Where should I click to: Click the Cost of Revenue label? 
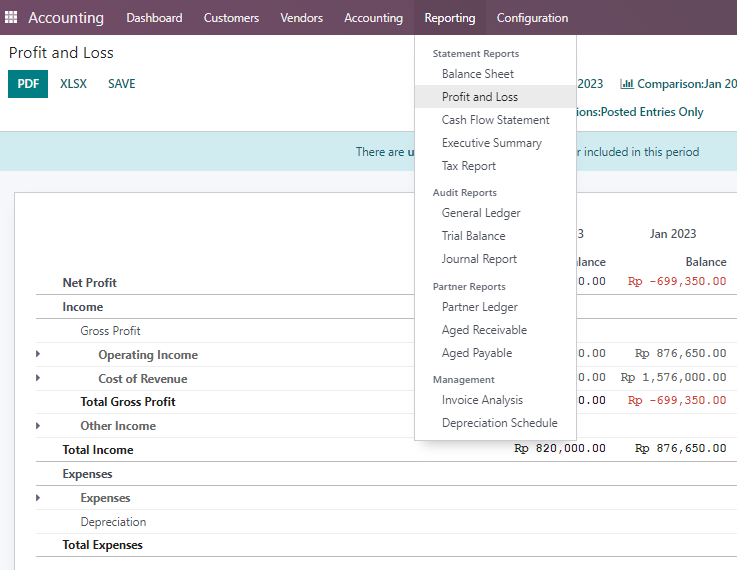(143, 379)
